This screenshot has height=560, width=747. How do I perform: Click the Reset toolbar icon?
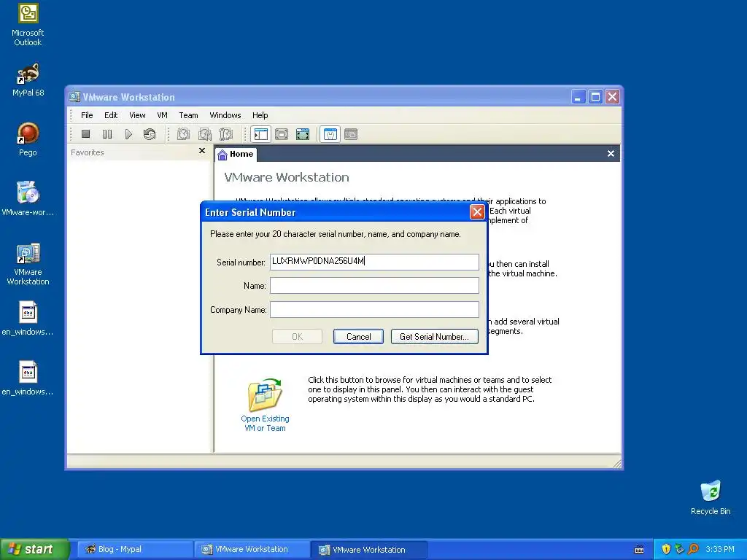[150, 134]
